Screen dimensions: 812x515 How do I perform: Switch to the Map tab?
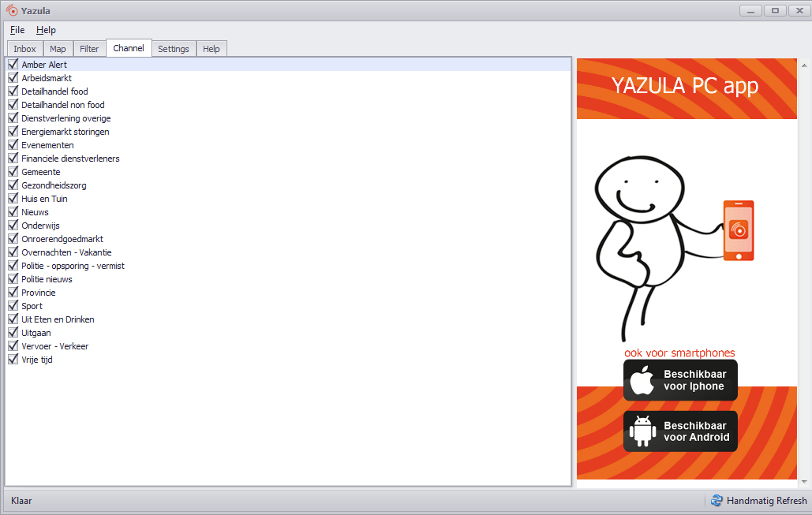[58, 49]
